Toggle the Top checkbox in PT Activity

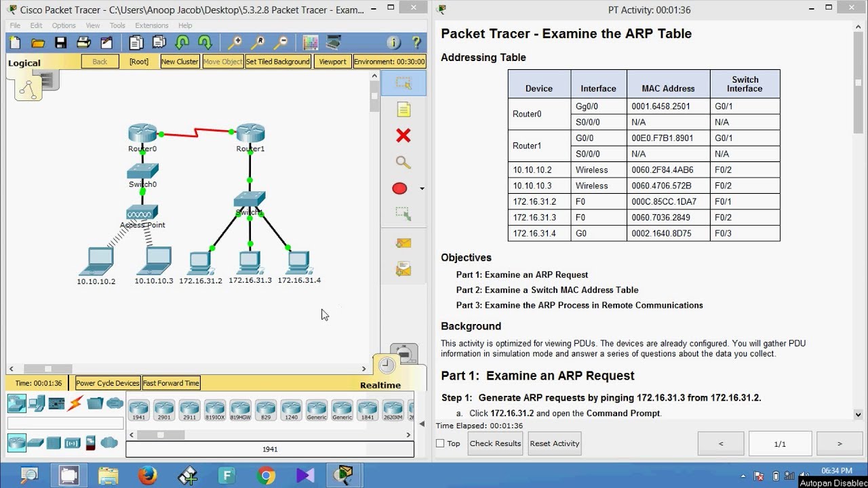pyautogui.click(x=440, y=443)
